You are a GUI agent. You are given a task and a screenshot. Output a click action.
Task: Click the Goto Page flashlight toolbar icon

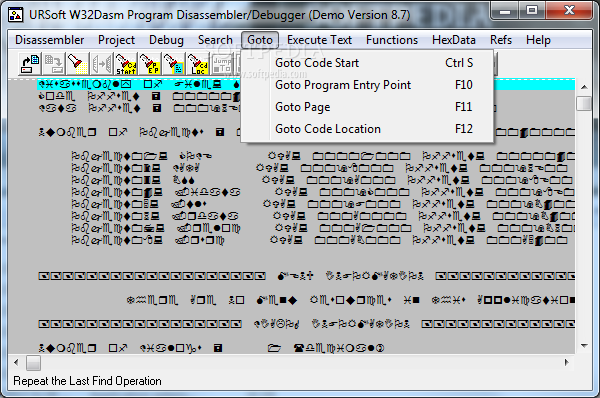point(173,64)
